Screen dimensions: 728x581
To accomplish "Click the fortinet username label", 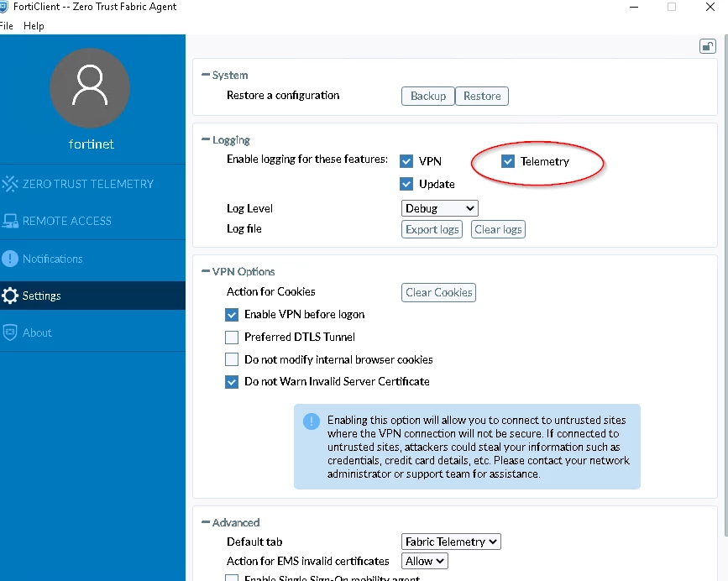I will coord(91,144).
